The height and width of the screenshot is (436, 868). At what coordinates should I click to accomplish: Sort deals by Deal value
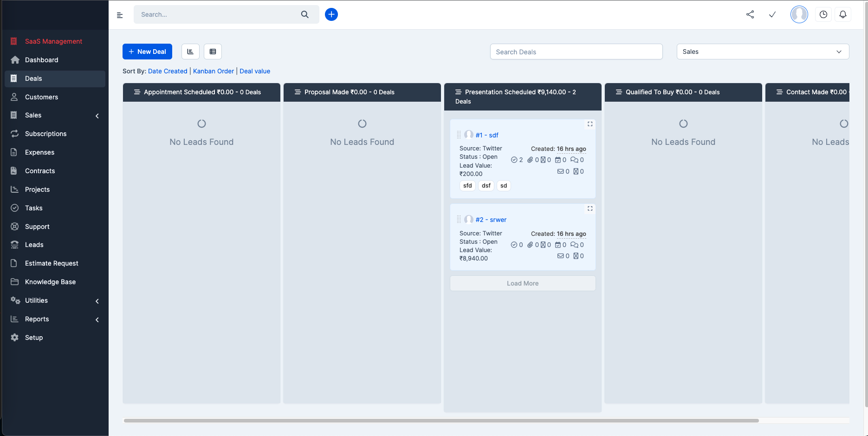pos(255,71)
